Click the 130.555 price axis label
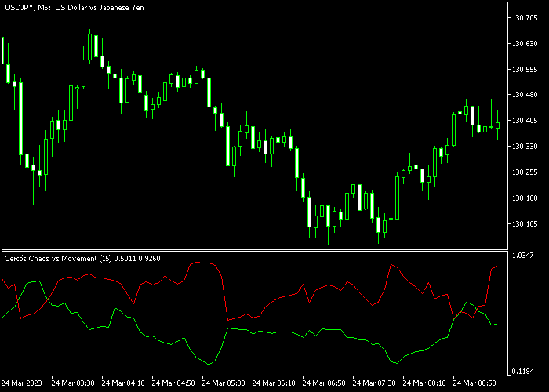The height and width of the screenshot is (392, 549). pyautogui.click(x=525, y=70)
